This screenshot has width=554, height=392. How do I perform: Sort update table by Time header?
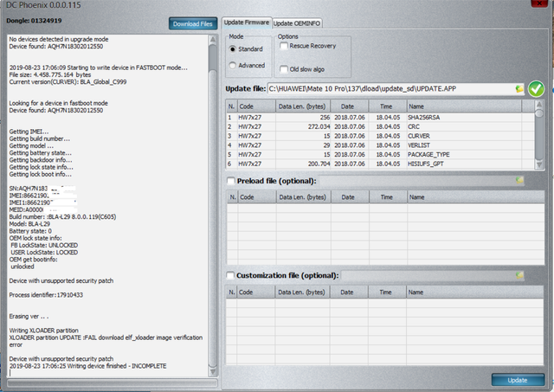point(388,106)
